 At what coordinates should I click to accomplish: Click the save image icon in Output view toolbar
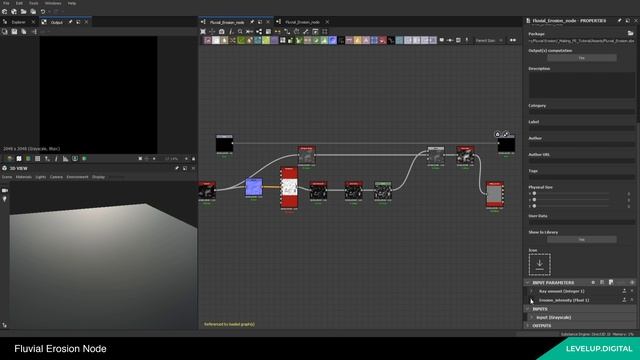click(14, 31)
